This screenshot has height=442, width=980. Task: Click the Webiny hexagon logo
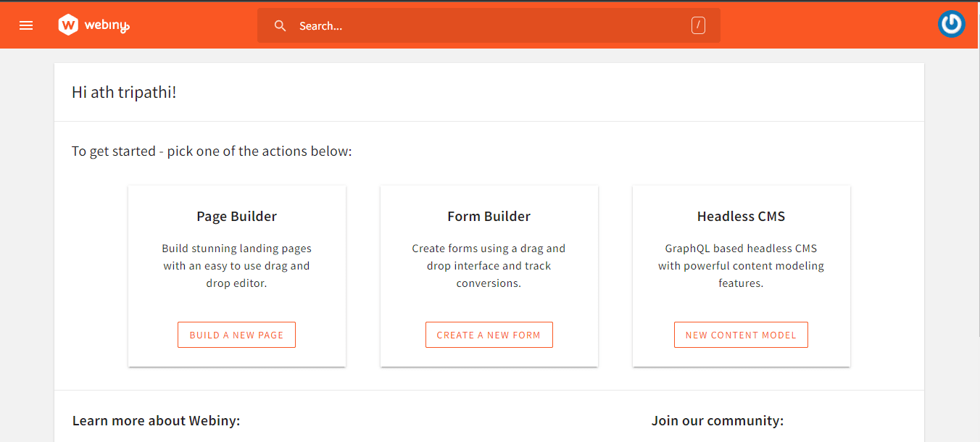68,25
